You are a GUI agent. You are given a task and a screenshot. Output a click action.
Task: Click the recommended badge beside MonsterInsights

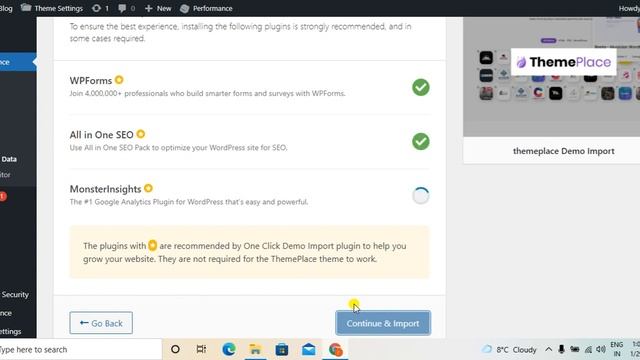point(148,188)
